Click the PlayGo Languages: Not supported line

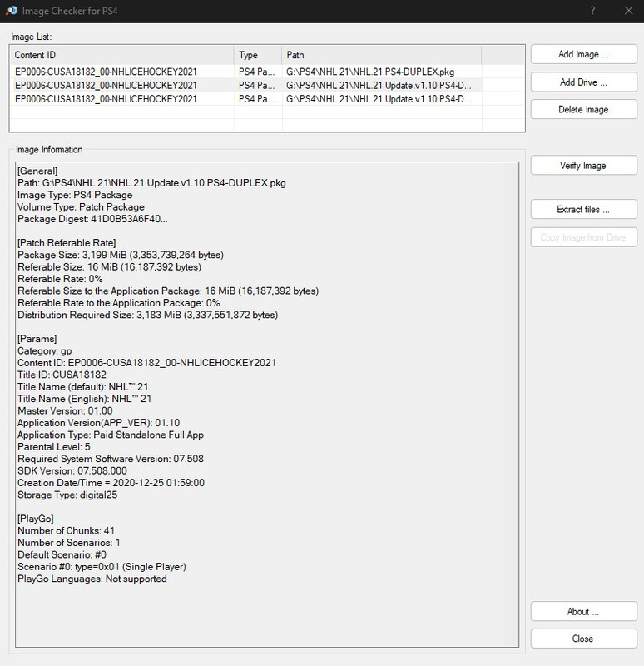(92, 579)
